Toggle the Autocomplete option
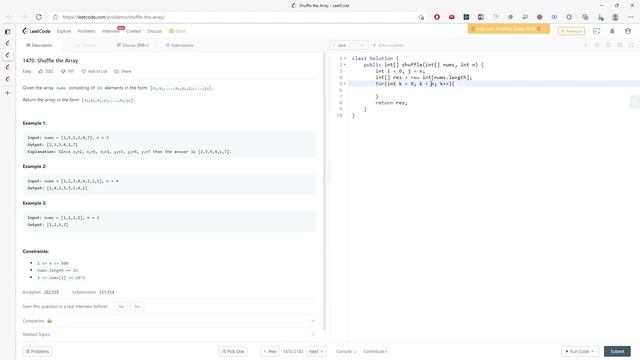The image size is (640, 360). point(388,45)
